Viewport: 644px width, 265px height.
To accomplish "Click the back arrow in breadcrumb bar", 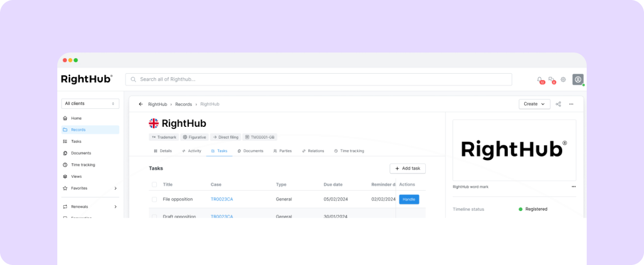I will pos(141,104).
